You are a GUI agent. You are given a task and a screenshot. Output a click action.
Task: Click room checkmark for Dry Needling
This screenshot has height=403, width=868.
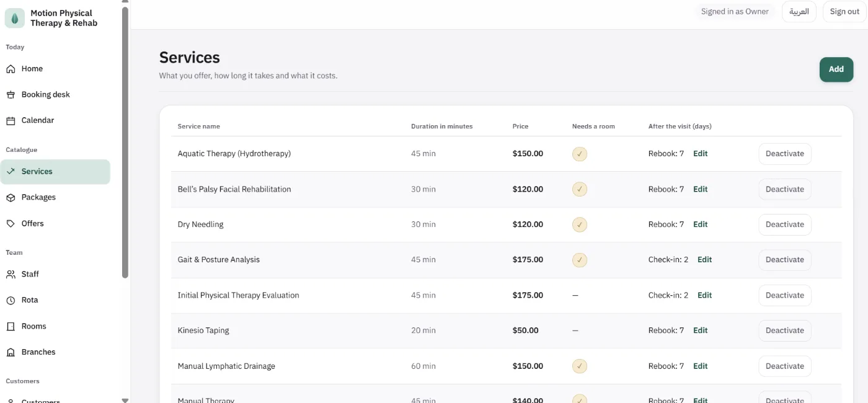point(580,224)
